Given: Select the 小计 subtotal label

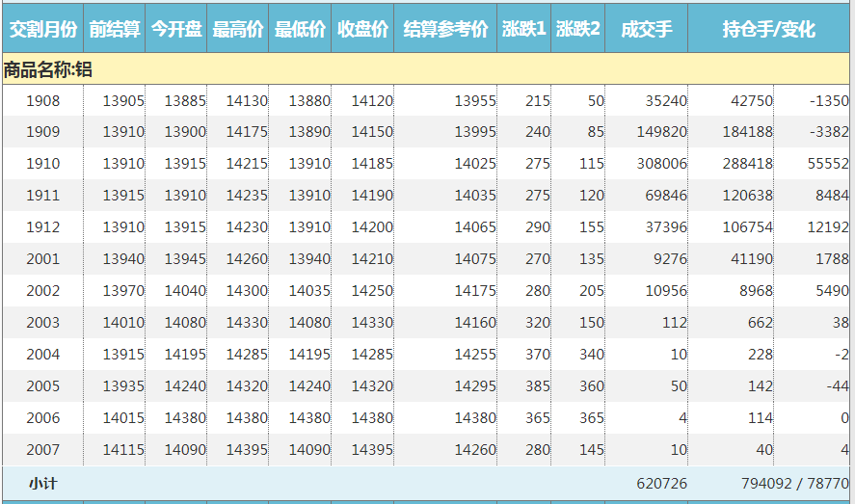Looking at the screenshot, I should pyautogui.click(x=42, y=484).
